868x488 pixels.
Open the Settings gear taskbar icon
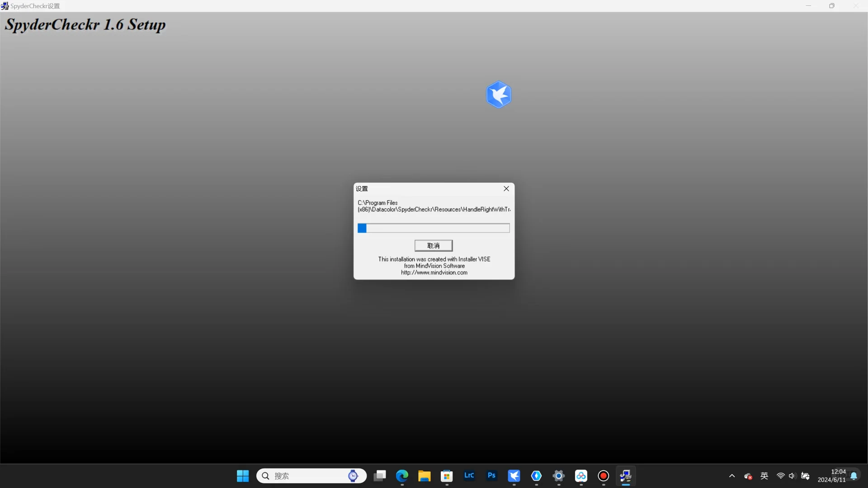pos(559,476)
